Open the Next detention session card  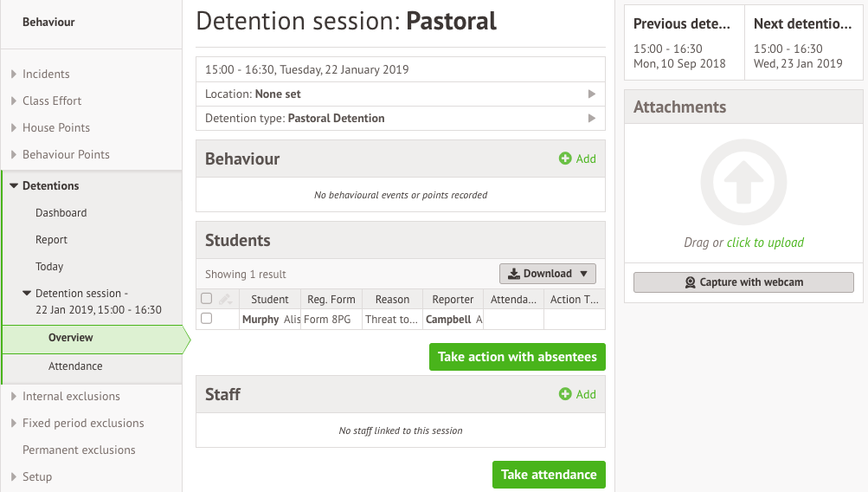pos(803,42)
